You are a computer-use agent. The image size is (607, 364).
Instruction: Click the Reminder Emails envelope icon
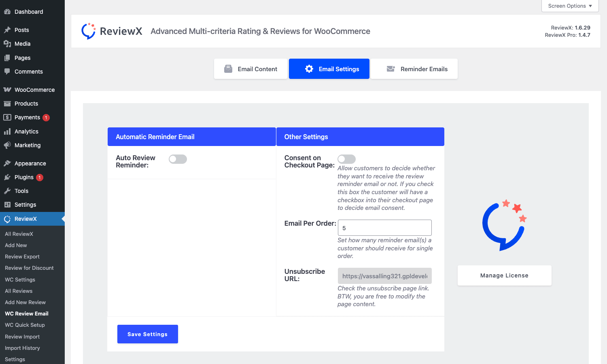coord(391,69)
